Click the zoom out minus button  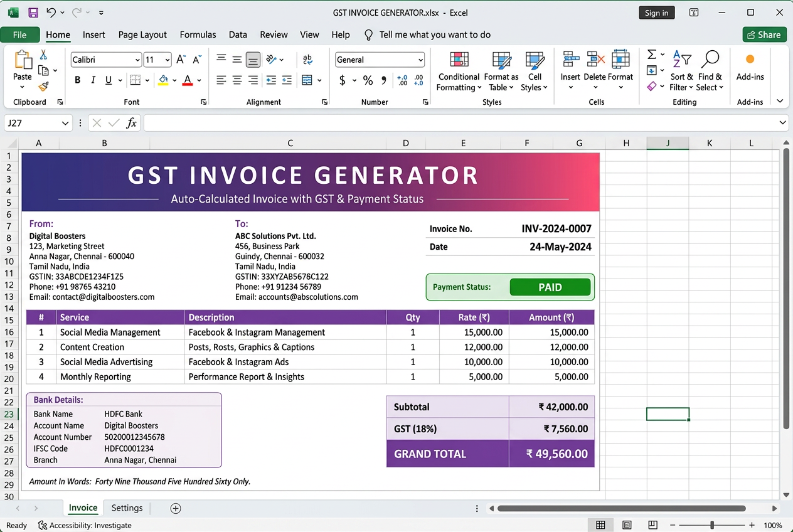[673, 525]
